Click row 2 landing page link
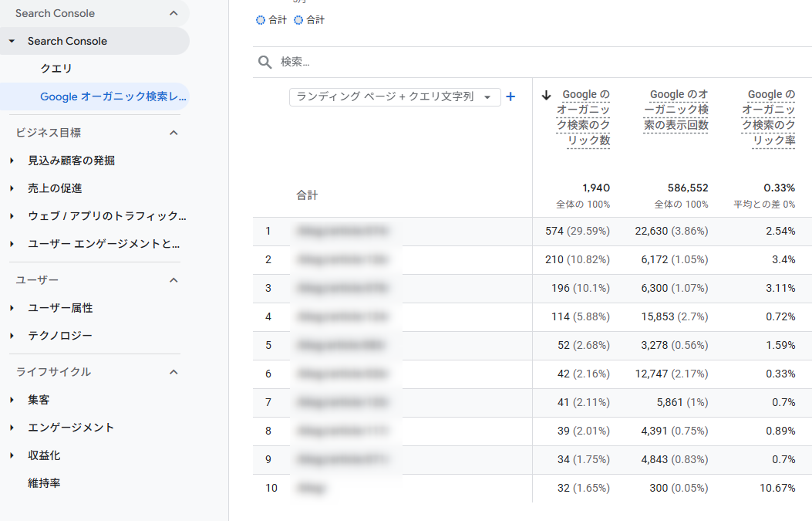This screenshot has height=521, width=812. [343, 259]
